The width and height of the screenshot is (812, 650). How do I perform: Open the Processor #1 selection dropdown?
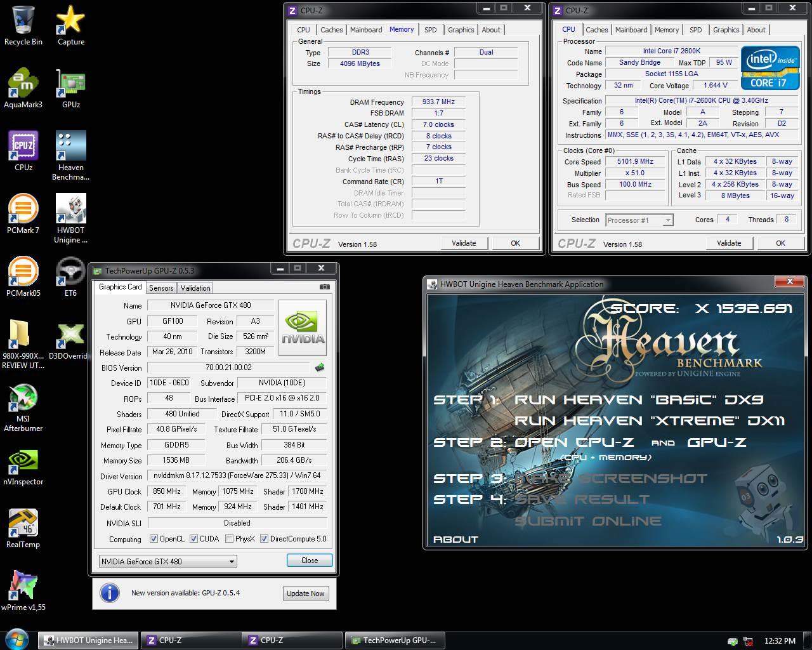click(639, 220)
